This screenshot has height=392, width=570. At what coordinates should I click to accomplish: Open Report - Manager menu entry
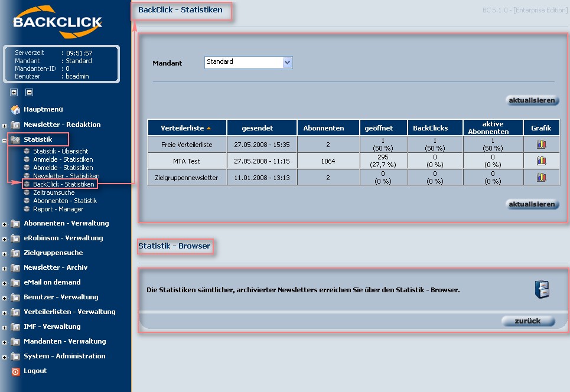pos(58,209)
